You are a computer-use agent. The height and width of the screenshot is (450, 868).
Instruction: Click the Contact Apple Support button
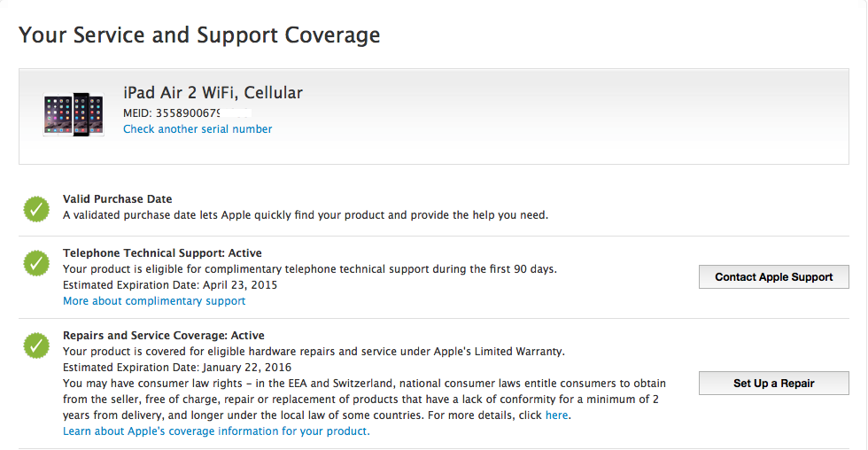(x=773, y=276)
